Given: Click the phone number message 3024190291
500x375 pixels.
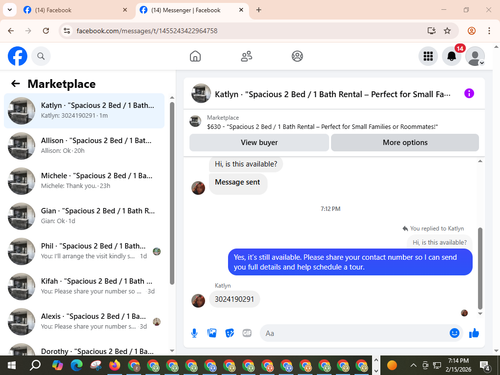Looking at the screenshot, I should point(234,299).
